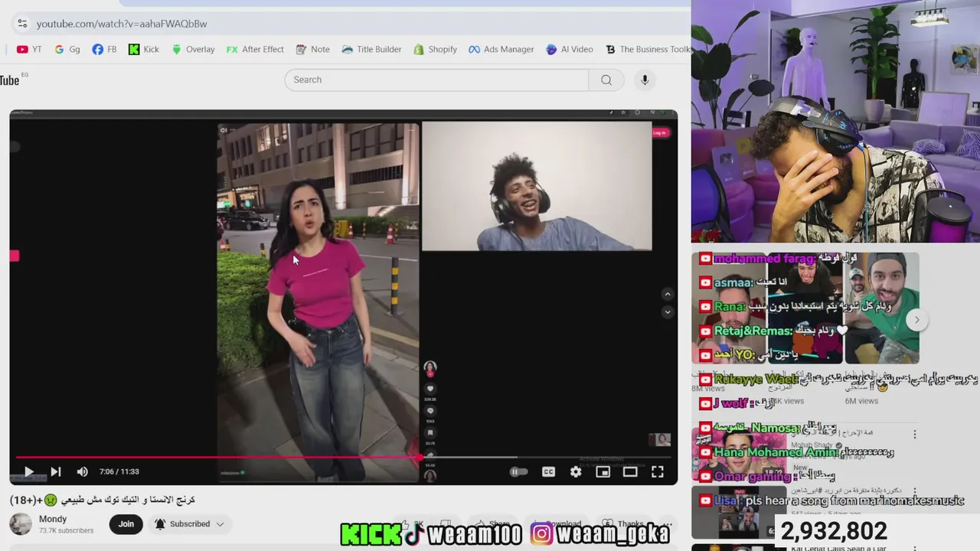This screenshot has width=980, height=551.
Task: Open The Business Toolkit bookmark
Action: coord(648,49)
